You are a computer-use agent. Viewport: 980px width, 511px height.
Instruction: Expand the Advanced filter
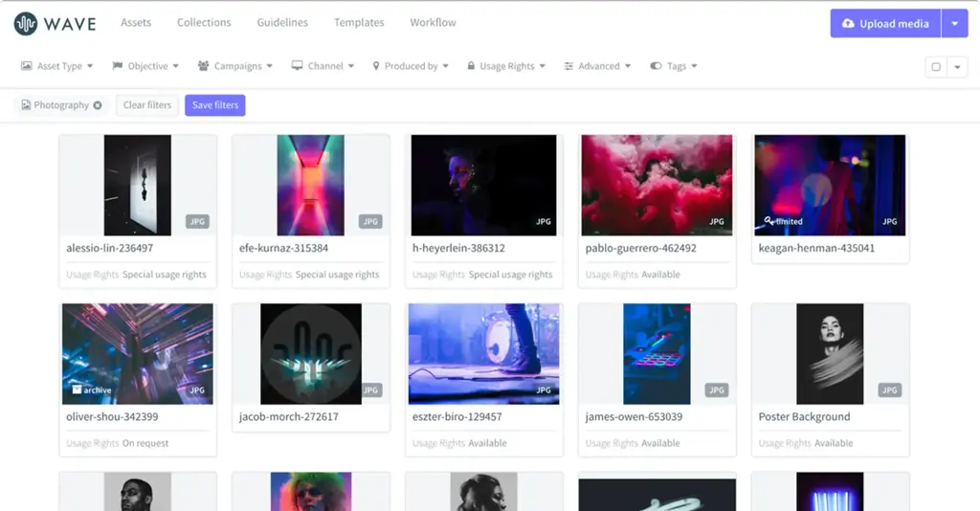[597, 66]
